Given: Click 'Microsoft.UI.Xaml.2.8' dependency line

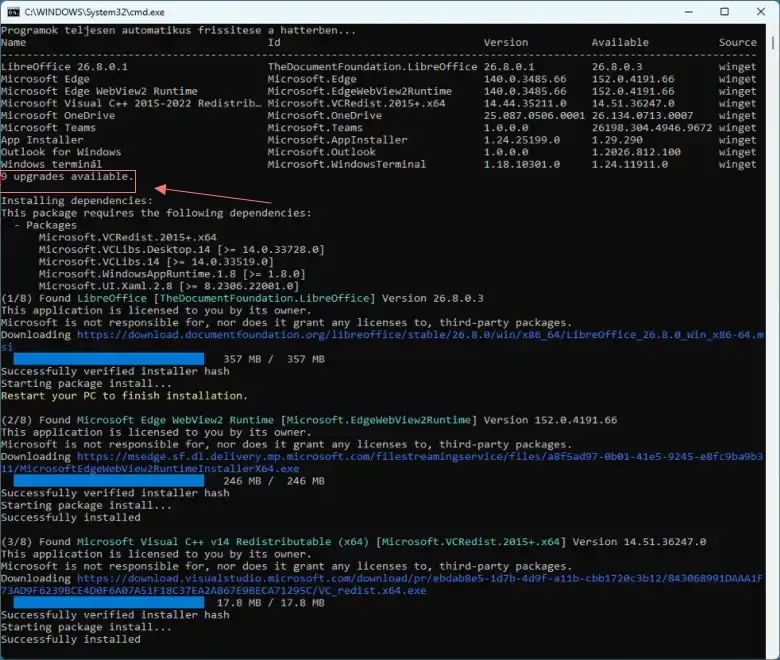Looking at the screenshot, I should [x=169, y=286].
